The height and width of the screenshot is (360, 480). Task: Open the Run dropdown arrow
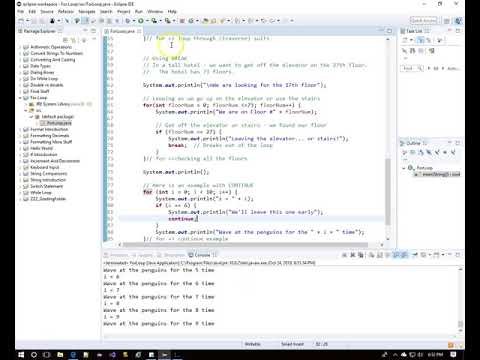[146, 21]
